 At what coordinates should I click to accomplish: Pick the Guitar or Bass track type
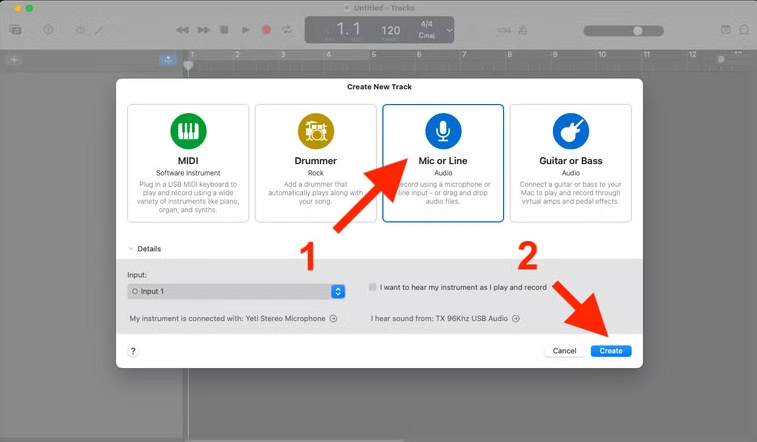tap(571, 163)
